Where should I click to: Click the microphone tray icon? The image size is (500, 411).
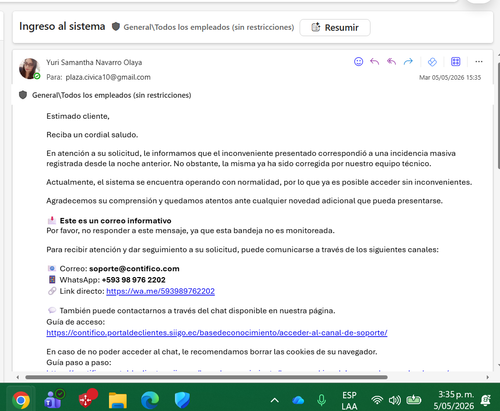[x=321, y=400]
